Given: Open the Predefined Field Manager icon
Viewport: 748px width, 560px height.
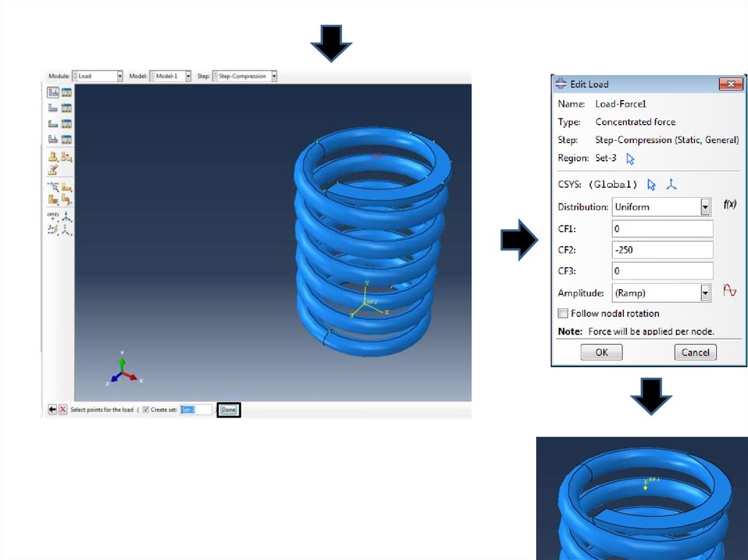Looking at the screenshot, I should tap(66, 123).
